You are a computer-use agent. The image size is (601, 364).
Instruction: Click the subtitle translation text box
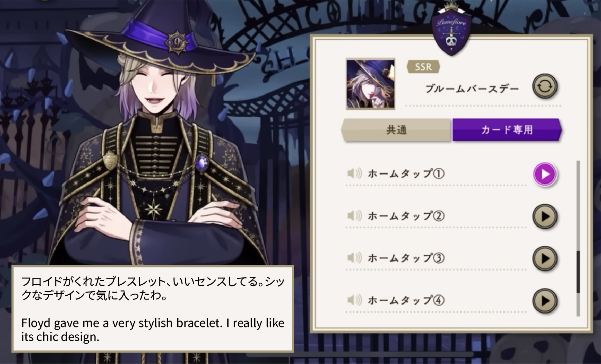(x=153, y=309)
